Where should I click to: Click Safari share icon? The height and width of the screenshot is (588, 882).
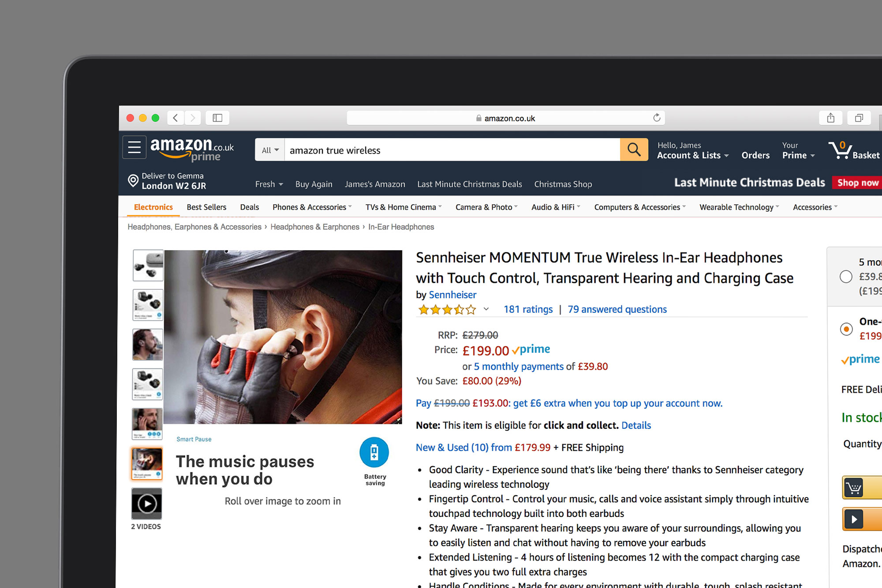point(831,118)
